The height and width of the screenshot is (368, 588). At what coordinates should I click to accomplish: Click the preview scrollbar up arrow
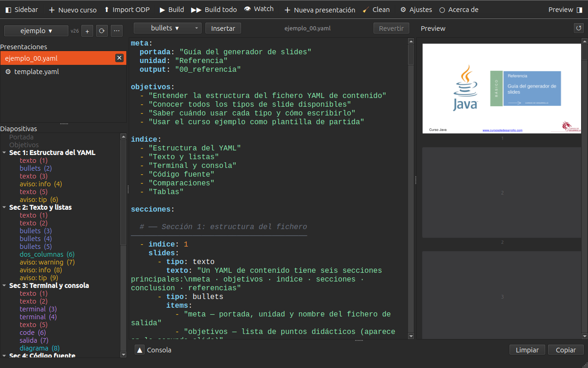585,41
